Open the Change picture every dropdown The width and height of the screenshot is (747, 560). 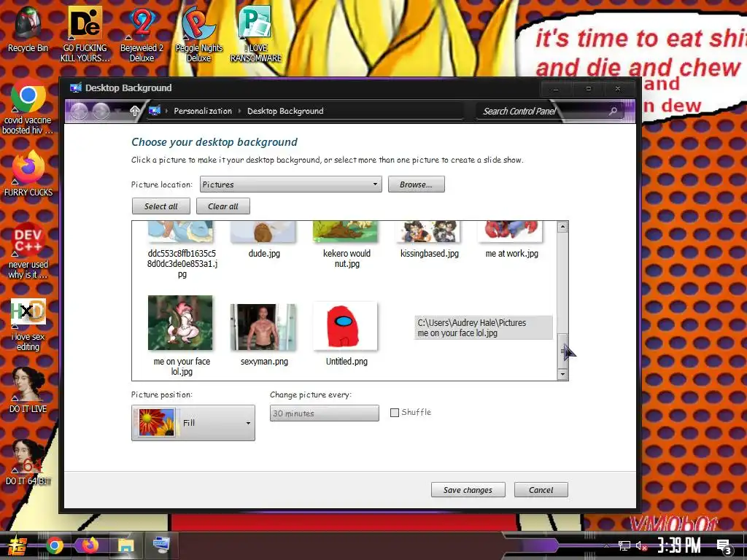point(325,413)
